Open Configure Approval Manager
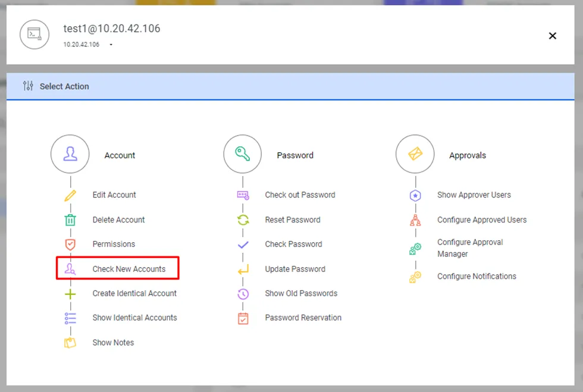 click(470, 248)
